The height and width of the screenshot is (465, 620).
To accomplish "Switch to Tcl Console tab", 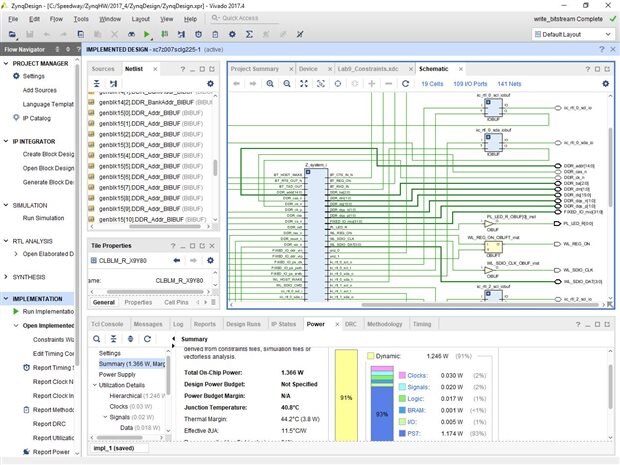I will pyautogui.click(x=107, y=324).
